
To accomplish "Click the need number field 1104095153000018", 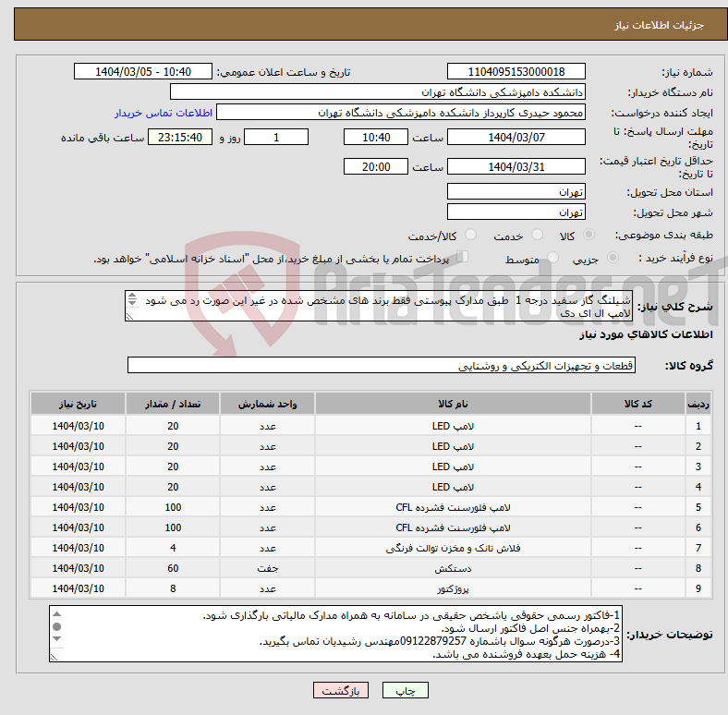I will (x=516, y=71).
